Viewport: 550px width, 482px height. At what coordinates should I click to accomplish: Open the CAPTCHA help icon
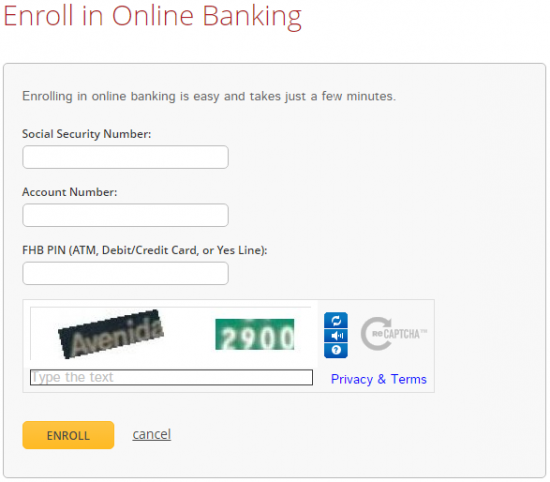click(336, 350)
